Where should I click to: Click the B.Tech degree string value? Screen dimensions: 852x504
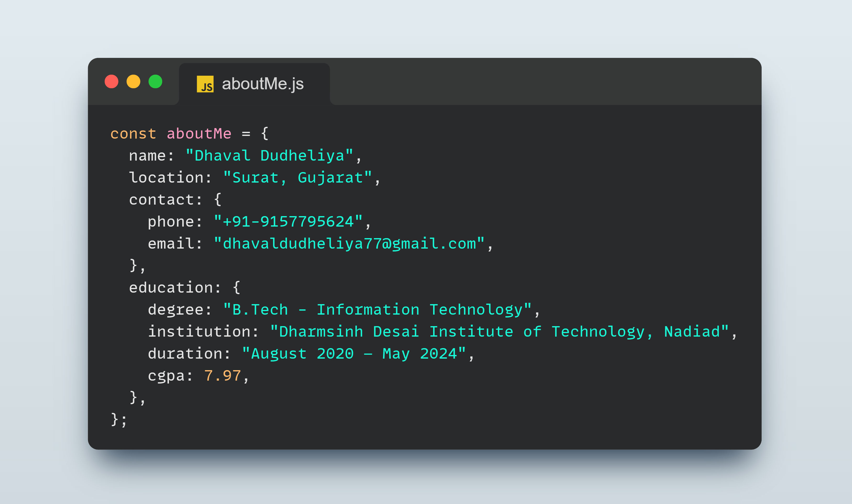[x=377, y=309]
